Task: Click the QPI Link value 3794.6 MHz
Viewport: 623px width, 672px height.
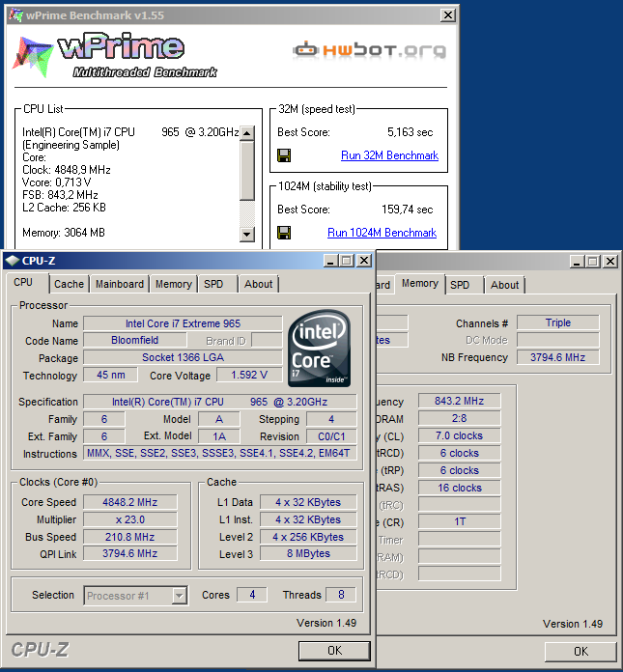Action: (130, 553)
